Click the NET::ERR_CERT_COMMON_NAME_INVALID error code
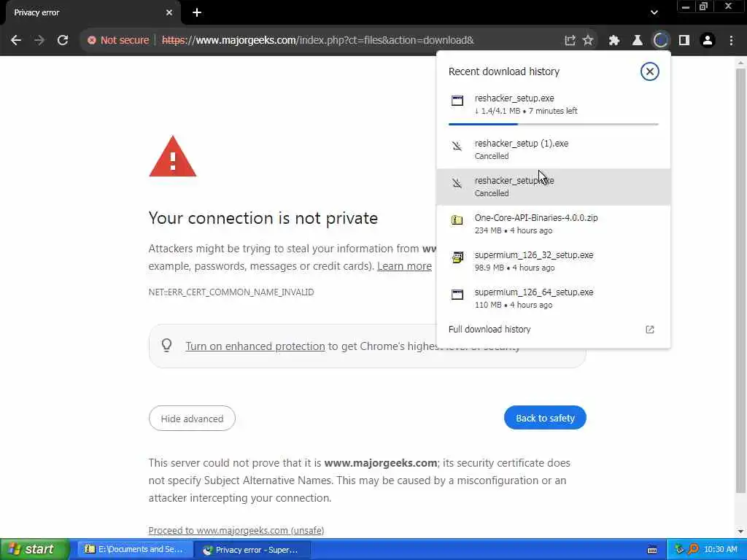Screen dimensions: 747x560 pyautogui.click(x=231, y=292)
